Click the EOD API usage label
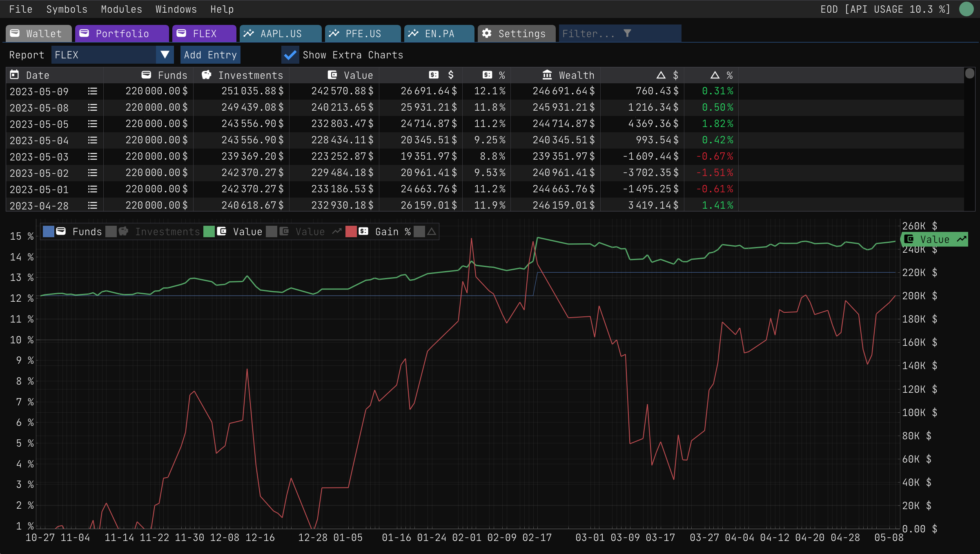Viewport: 980px width, 554px height. click(x=885, y=9)
